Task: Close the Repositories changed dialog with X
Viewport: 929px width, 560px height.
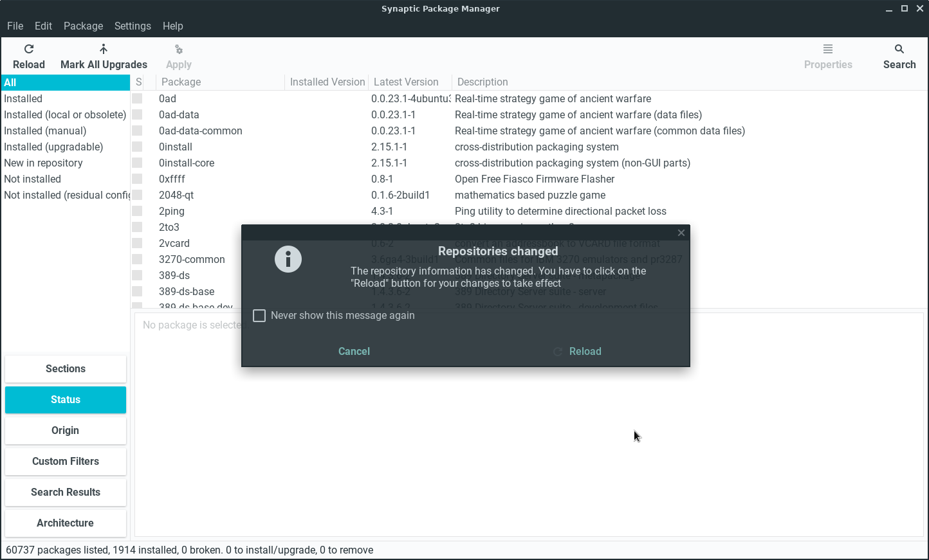Action: (x=681, y=233)
